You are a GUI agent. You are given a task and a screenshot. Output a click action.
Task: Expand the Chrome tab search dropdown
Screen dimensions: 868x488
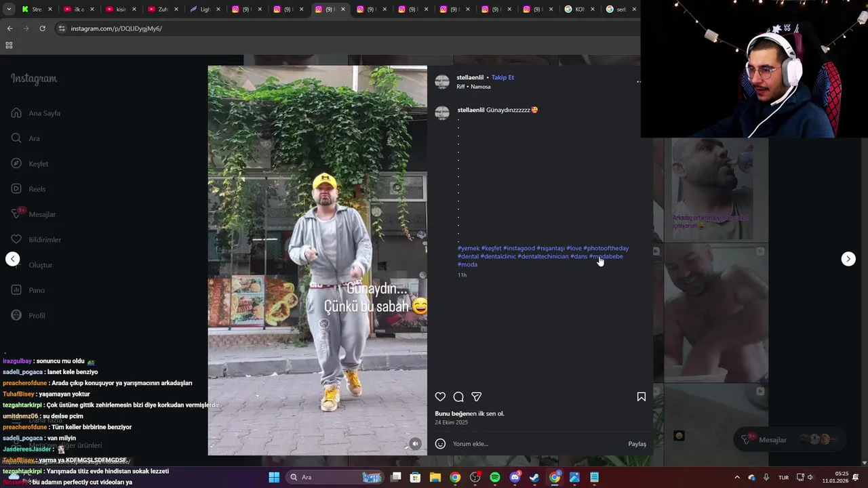(8, 9)
